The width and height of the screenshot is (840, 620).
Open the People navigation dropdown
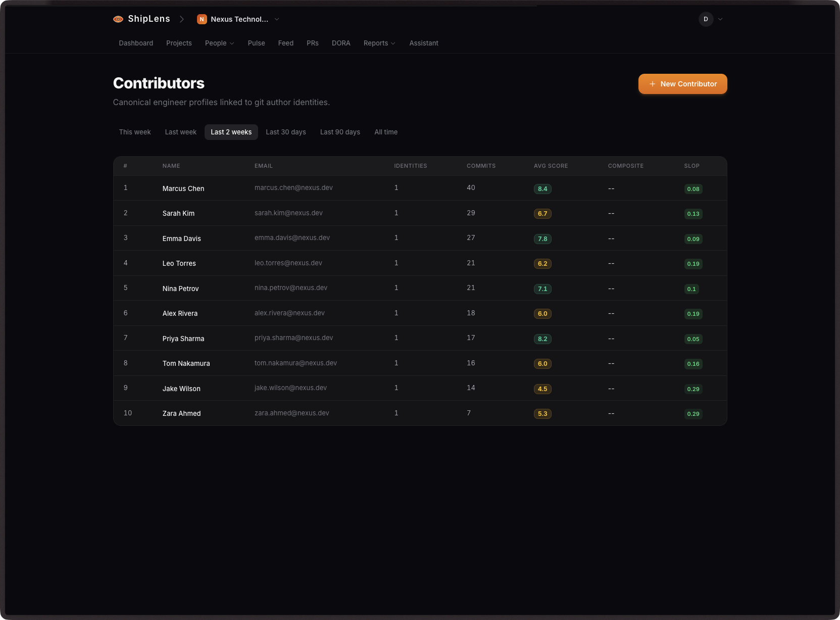(x=219, y=43)
